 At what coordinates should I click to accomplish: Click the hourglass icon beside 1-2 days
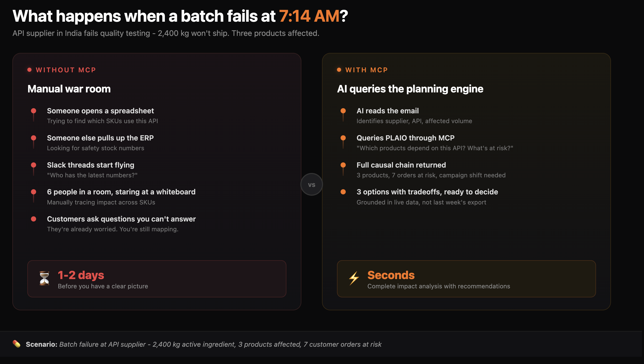pyautogui.click(x=44, y=278)
